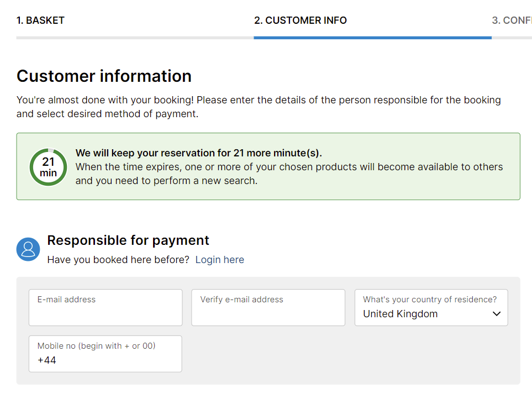Click the 21 min countdown timer circle
Image resolution: width=532 pixels, height=404 pixels.
(x=48, y=167)
